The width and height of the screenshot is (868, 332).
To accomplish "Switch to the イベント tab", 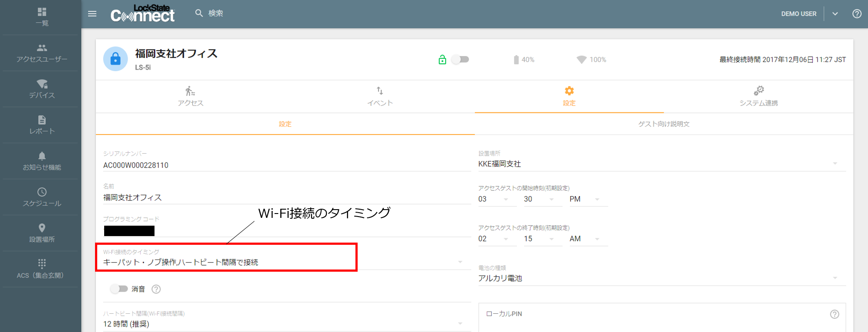I will tap(380, 96).
